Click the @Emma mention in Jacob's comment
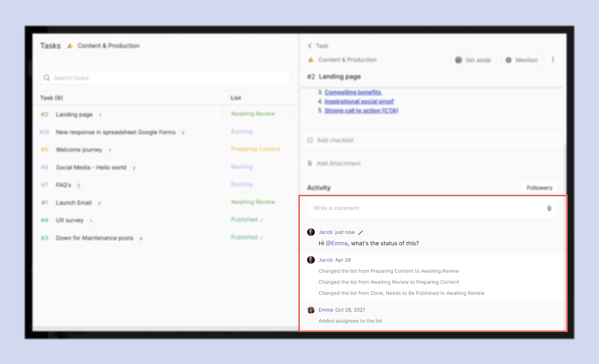 pos(337,244)
